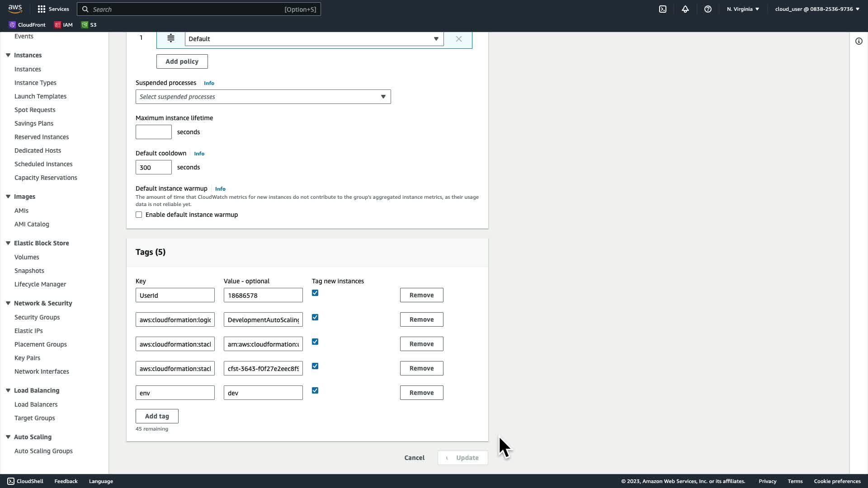
Task: Uncheck Tag new instances for UserId tag
Action: (x=315, y=293)
